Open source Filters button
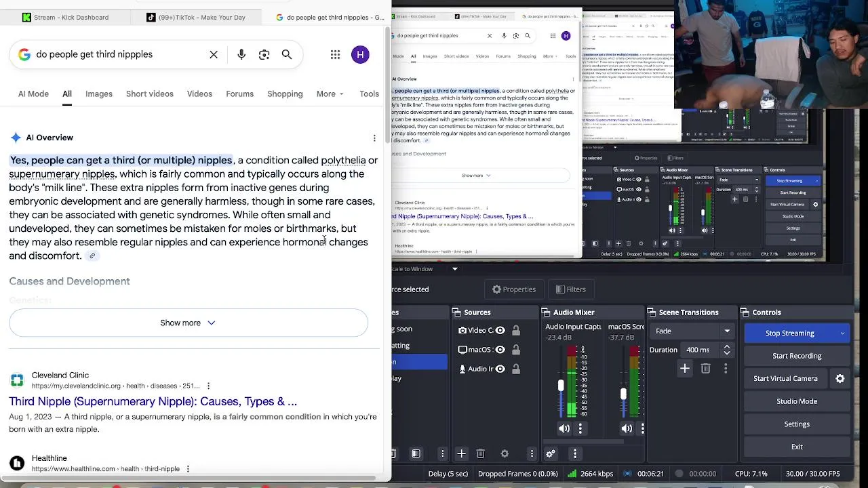 571,289
